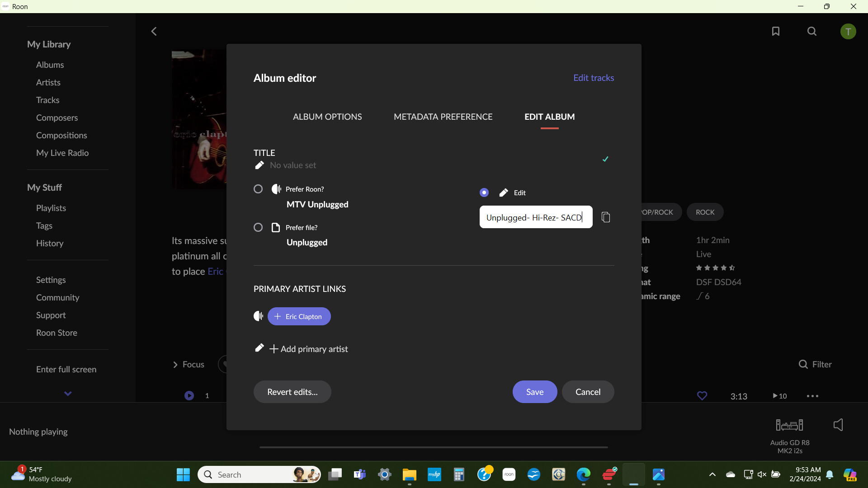Open Playlists under My Stuff

tap(51, 208)
